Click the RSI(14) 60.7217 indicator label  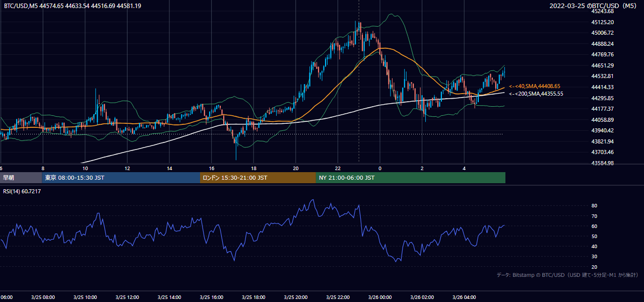(x=22, y=191)
